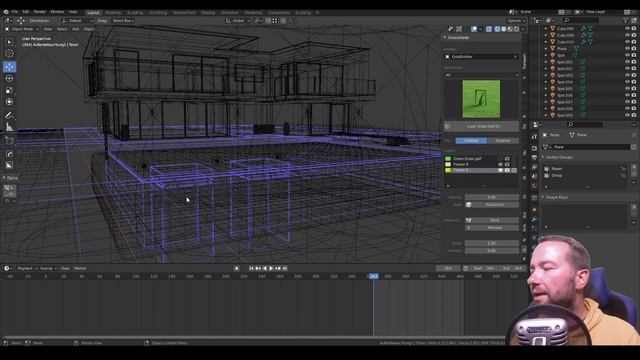The width and height of the screenshot is (640, 360).
Task: Disable render for Spot.001 camera icon
Action: point(634,62)
